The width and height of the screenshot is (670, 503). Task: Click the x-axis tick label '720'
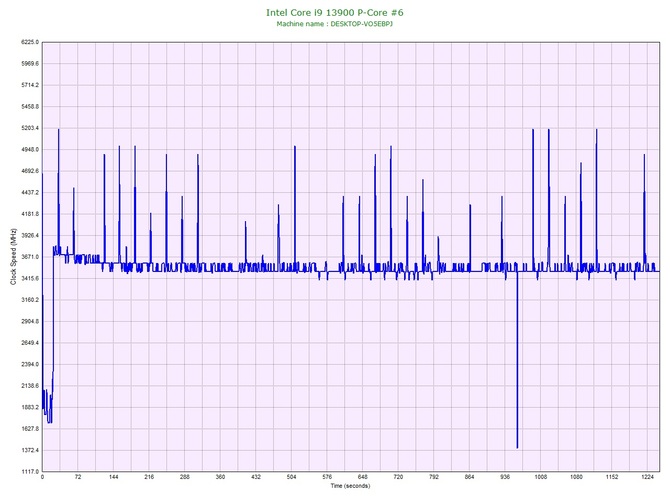398,477
